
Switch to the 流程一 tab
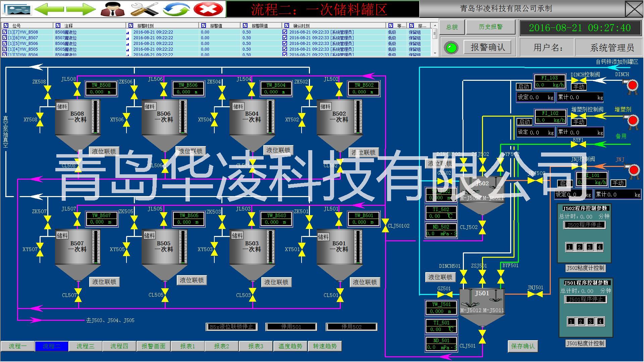[x=17, y=346]
